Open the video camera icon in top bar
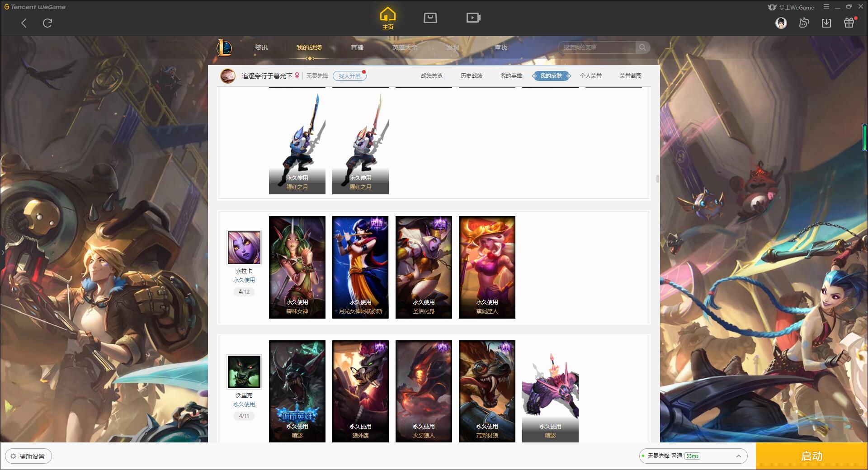 [x=473, y=18]
